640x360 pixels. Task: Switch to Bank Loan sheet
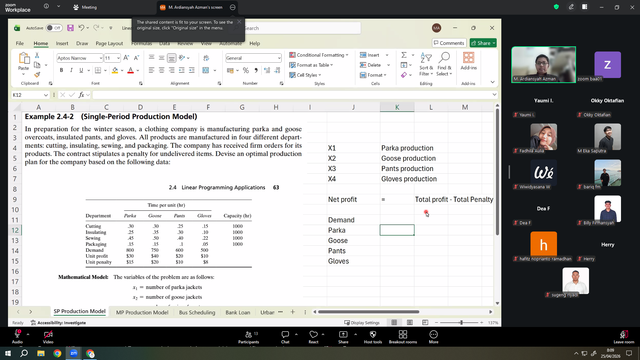pos(238,312)
